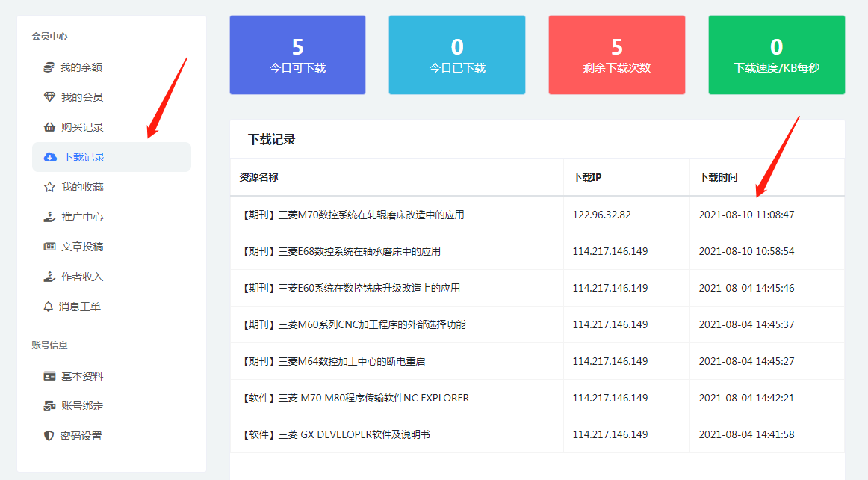
Task: Click the hand-coin icon beside 作者收入
Action: pyautogui.click(x=49, y=277)
